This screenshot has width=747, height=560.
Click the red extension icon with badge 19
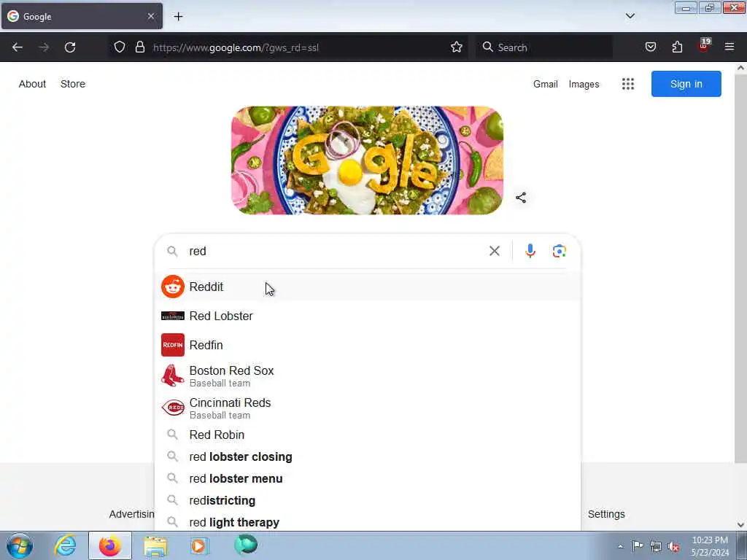point(704,45)
